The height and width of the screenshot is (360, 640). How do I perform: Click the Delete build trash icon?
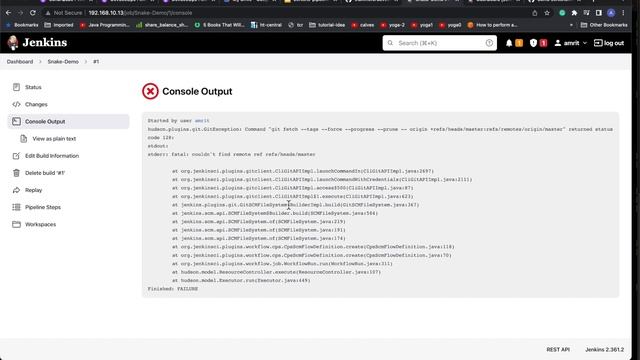pyautogui.click(x=16, y=173)
